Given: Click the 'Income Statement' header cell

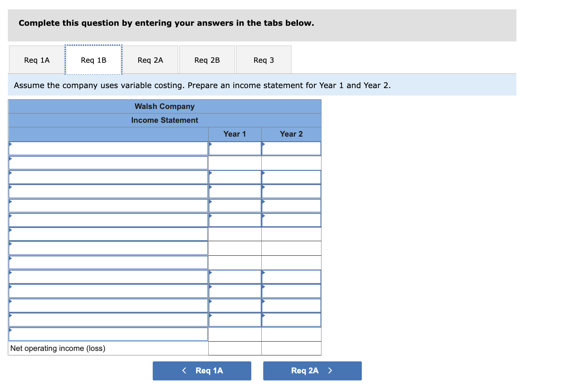Looking at the screenshot, I should click(164, 120).
